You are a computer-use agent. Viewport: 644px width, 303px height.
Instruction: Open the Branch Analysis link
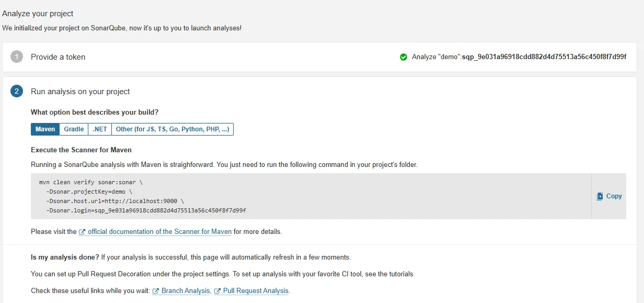[x=186, y=290]
